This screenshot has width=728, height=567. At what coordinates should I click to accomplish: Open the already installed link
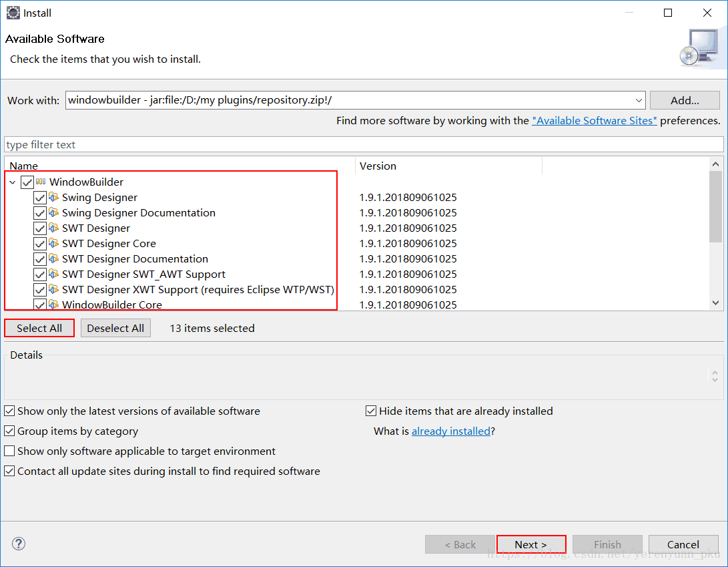(x=451, y=431)
